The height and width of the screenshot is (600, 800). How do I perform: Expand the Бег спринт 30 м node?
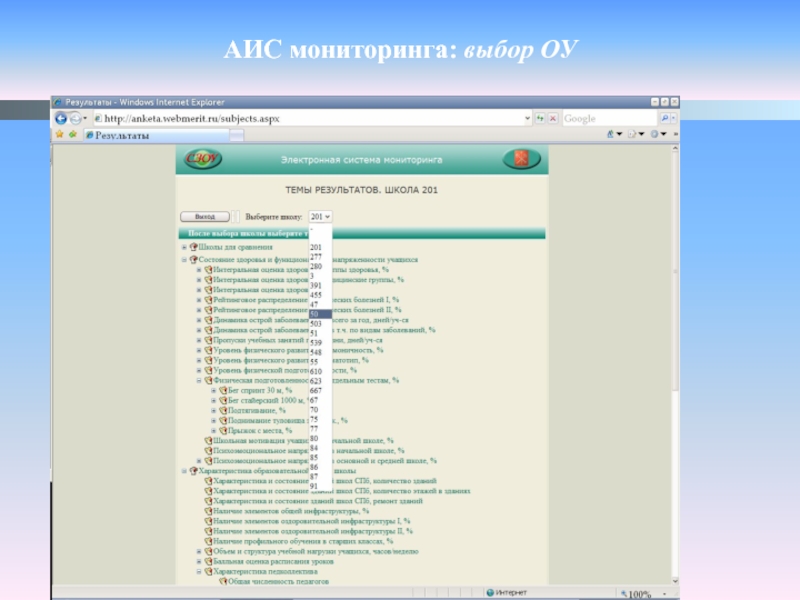pos(214,391)
